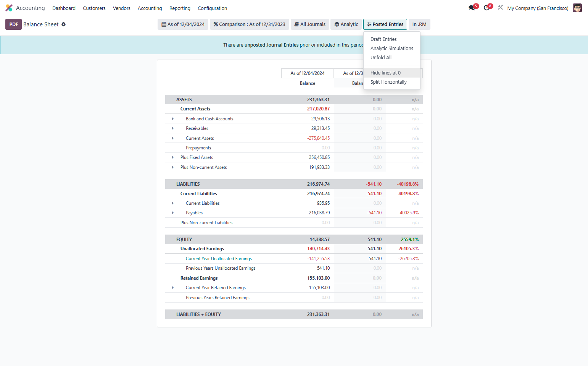The width and height of the screenshot is (588, 366).
Task: Expand Plus Non-current Assets row
Action: point(173,167)
